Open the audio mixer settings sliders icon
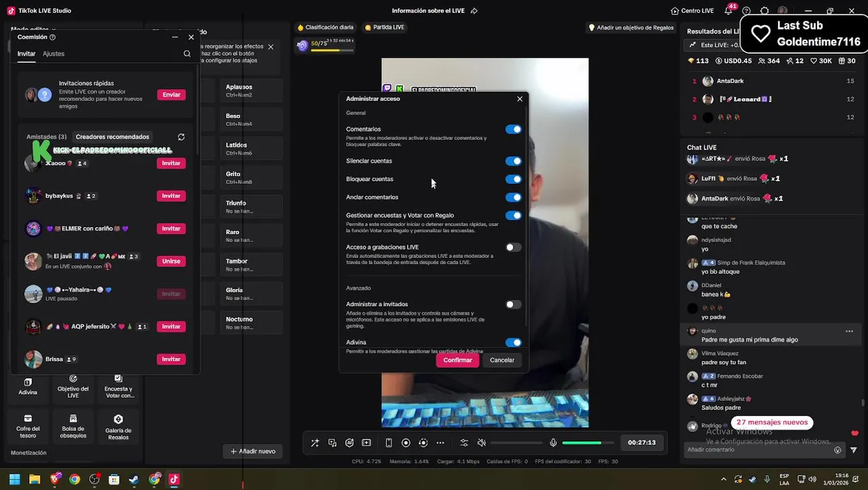This screenshot has height=490, width=868. coord(464,442)
